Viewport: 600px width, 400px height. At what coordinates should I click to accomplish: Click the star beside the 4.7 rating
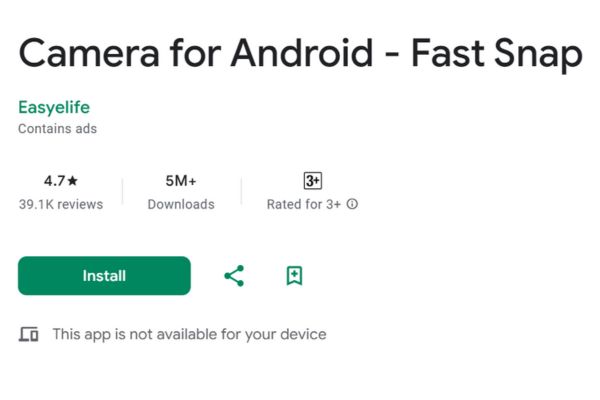pos(72,180)
